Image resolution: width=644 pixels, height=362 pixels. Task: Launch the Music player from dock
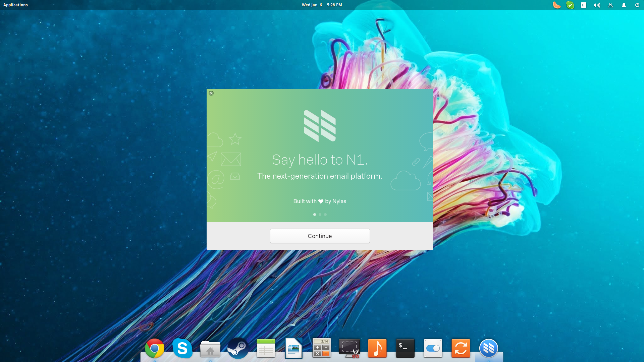[377, 348]
